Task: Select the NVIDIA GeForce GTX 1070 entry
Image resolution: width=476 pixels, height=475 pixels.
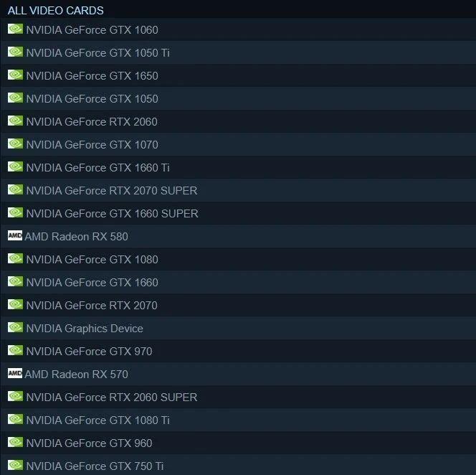Action: (238, 144)
